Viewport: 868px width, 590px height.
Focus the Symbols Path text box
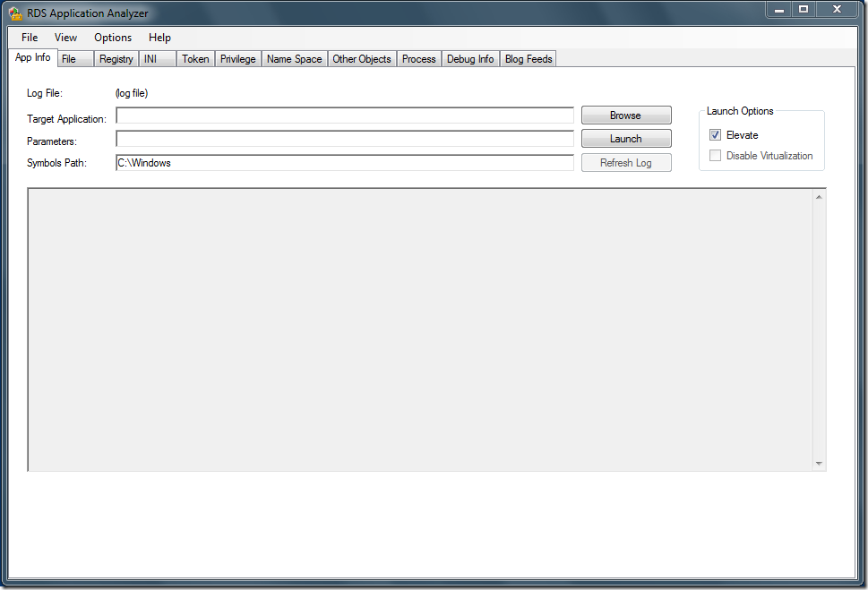click(344, 163)
